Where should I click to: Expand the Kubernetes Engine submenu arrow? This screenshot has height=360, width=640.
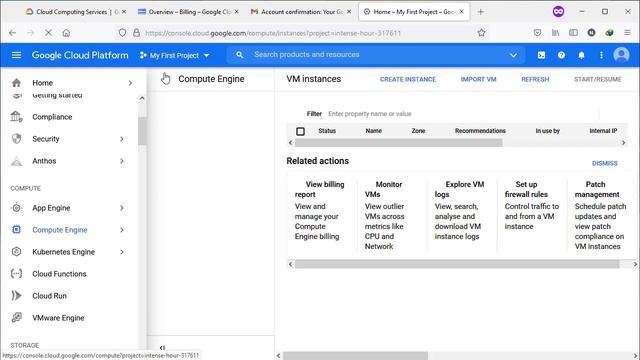[122, 252]
